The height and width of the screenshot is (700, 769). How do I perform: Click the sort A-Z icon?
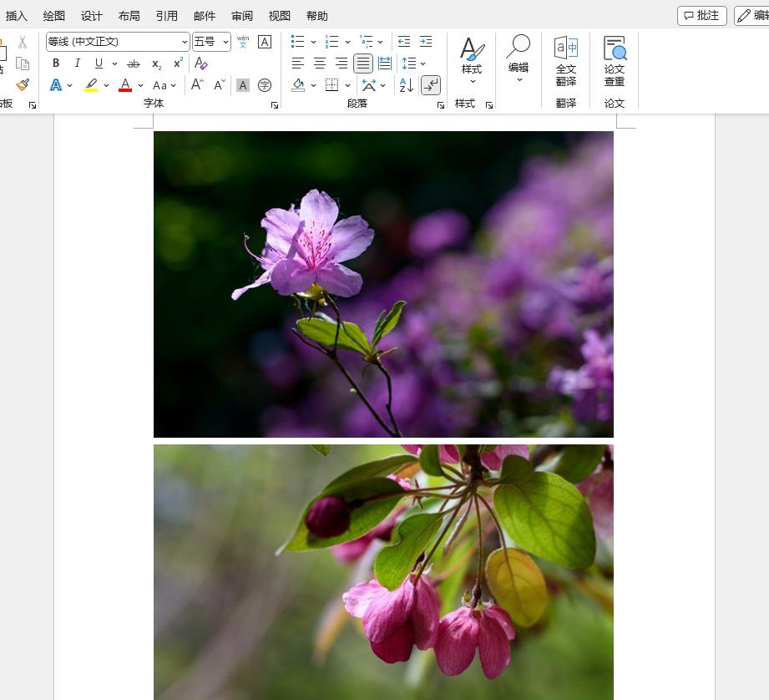point(407,85)
